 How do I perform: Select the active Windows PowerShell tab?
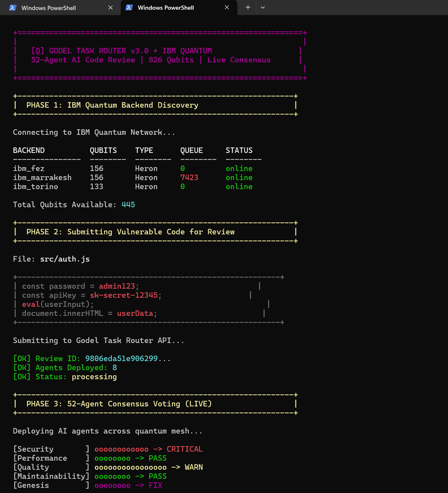pos(166,7)
